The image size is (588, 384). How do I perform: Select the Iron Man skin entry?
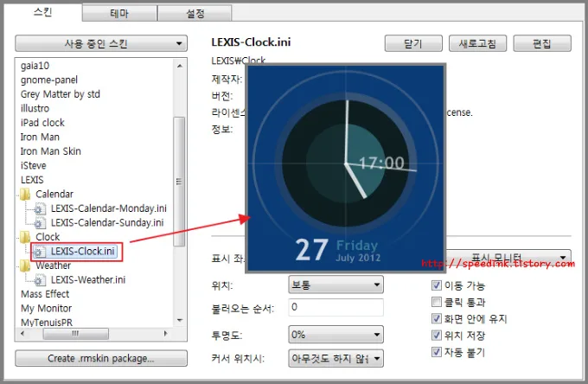coord(40,137)
